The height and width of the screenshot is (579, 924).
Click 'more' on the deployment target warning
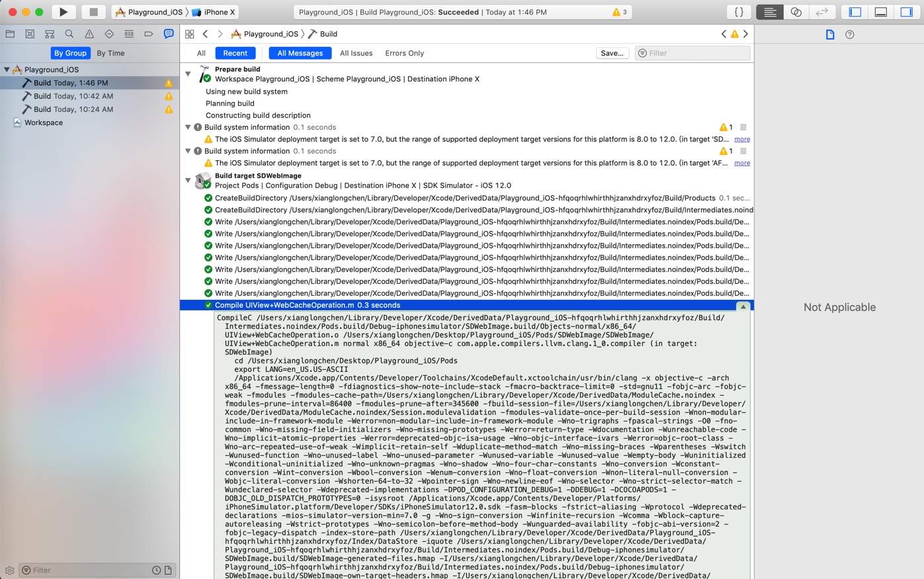point(741,139)
